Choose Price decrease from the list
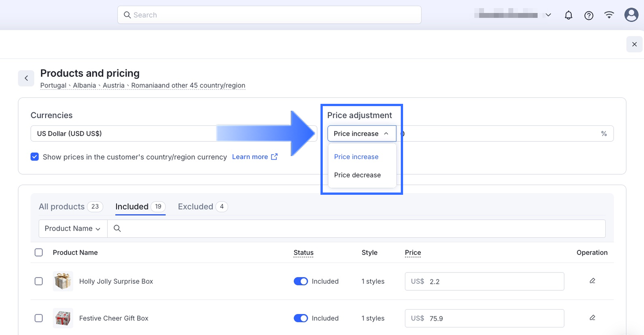 pos(357,175)
